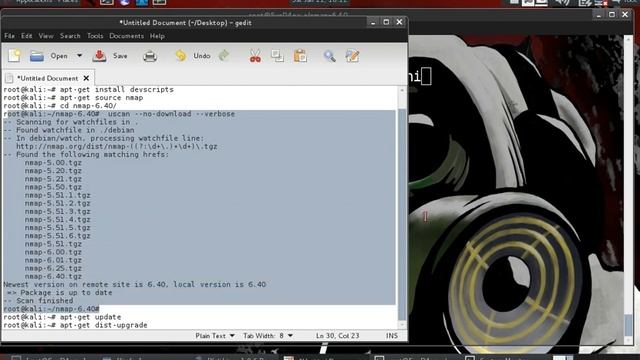The width and height of the screenshot is (640, 360).
Task: Click the 'nmap-5.00.tgz' entry
Action: click(53, 163)
